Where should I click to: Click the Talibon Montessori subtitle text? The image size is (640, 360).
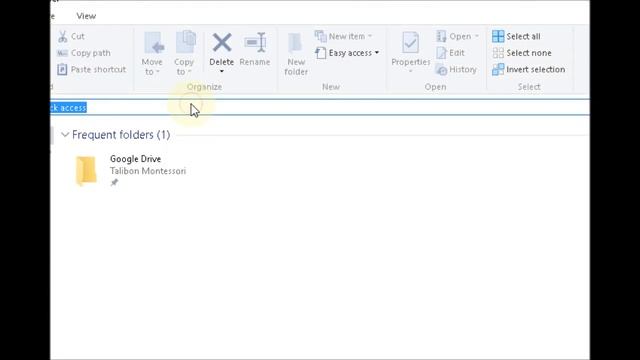point(148,171)
